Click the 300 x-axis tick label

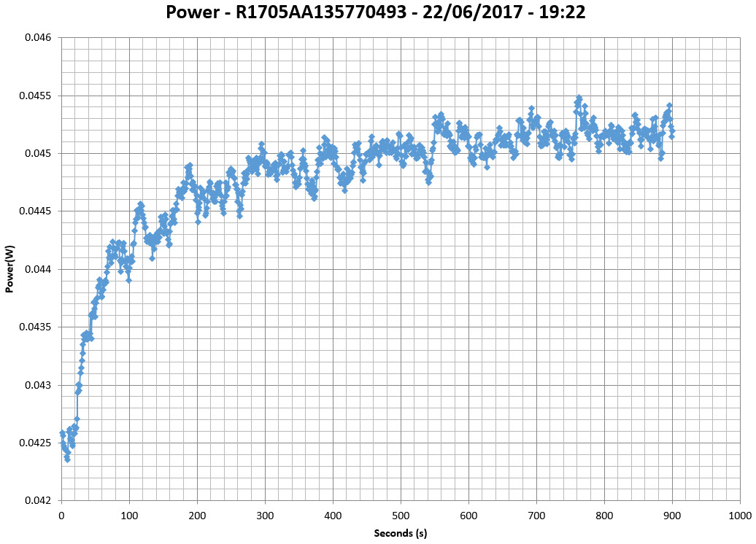coord(265,515)
